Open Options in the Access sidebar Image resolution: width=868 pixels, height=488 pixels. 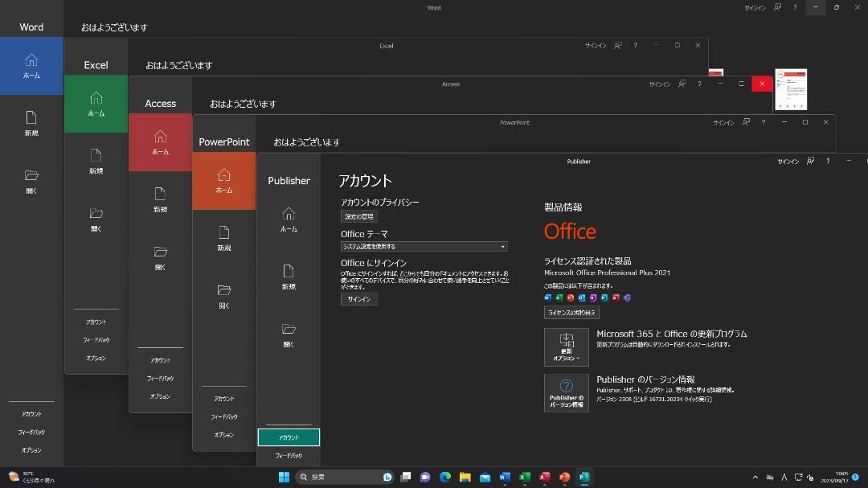pos(160,396)
